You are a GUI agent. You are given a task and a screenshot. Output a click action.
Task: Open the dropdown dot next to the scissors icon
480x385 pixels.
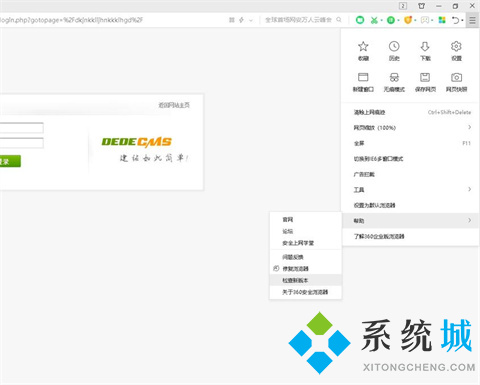click(382, 20)
